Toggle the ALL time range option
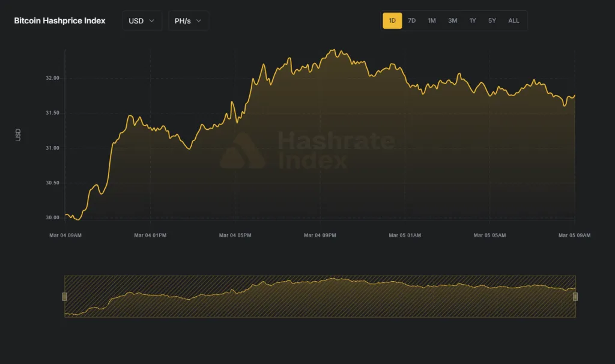This screenshot has width=615, height=364. coord(514,20)
